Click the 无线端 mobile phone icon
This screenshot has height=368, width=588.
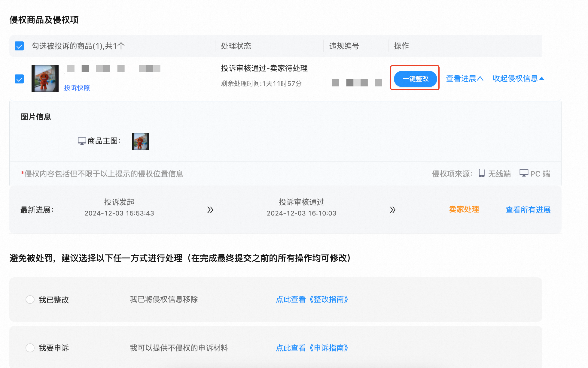pos(482,173)
